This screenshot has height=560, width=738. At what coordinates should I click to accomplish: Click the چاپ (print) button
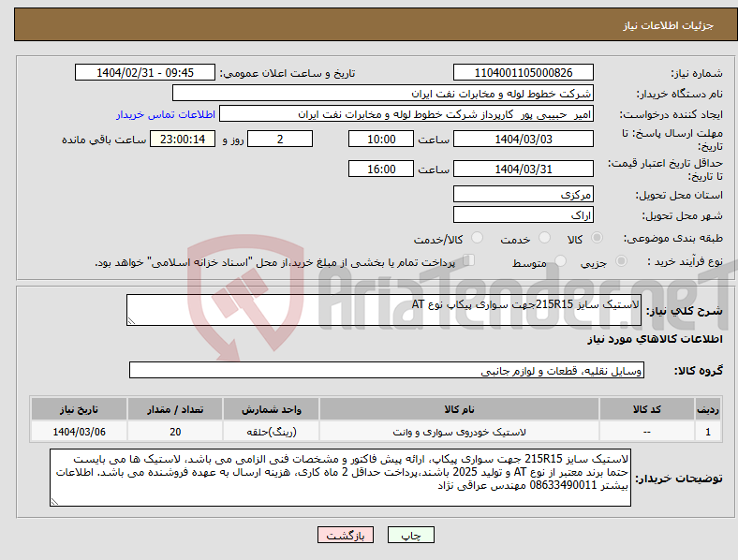point(410,535)
